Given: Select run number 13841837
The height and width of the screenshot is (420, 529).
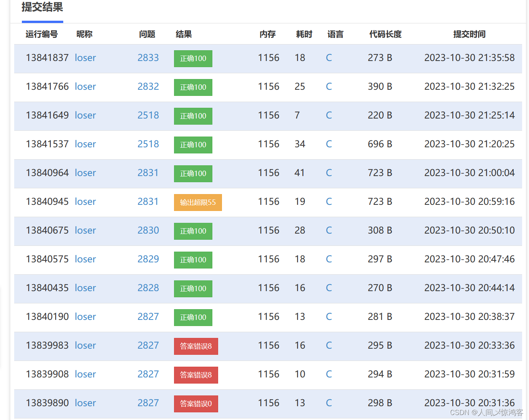Looking at the screenshot, I should tap(47, 58).
